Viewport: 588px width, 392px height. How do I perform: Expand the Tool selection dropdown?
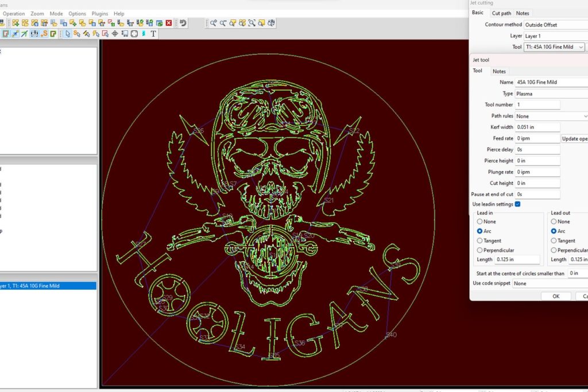coord(581,47)
